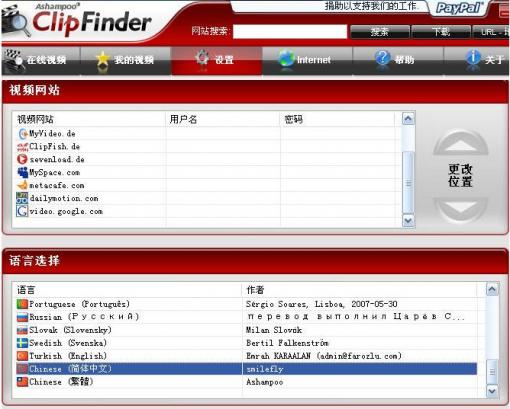Click the 下载 download button
Screen dimensions: 510x409
[x=441, y=32]
